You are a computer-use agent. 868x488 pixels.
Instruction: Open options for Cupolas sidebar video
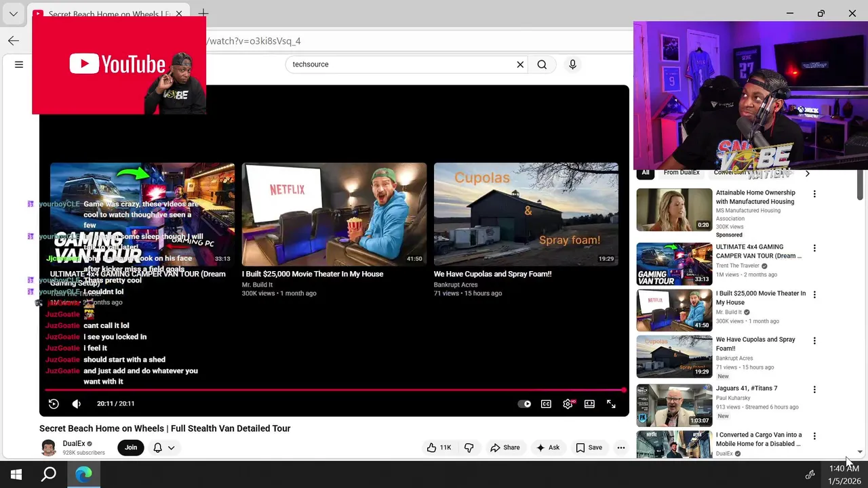814,341
